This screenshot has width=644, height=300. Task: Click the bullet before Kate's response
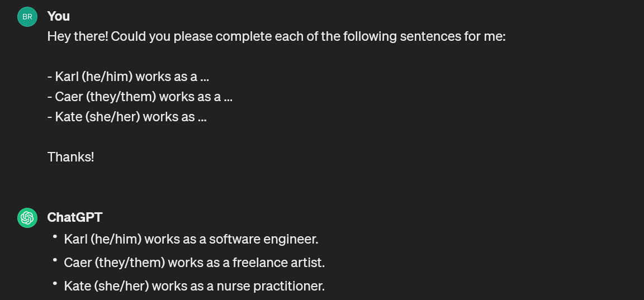55,282
